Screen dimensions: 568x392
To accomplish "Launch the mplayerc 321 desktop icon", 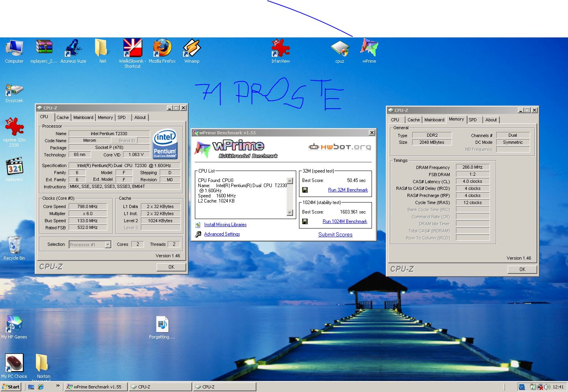I will click(14, 166).
